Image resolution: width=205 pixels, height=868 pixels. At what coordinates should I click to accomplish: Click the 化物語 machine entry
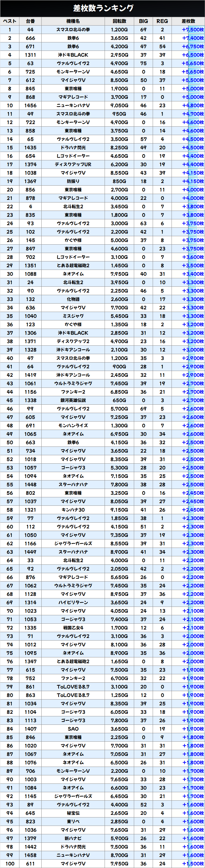pos(73,299)
